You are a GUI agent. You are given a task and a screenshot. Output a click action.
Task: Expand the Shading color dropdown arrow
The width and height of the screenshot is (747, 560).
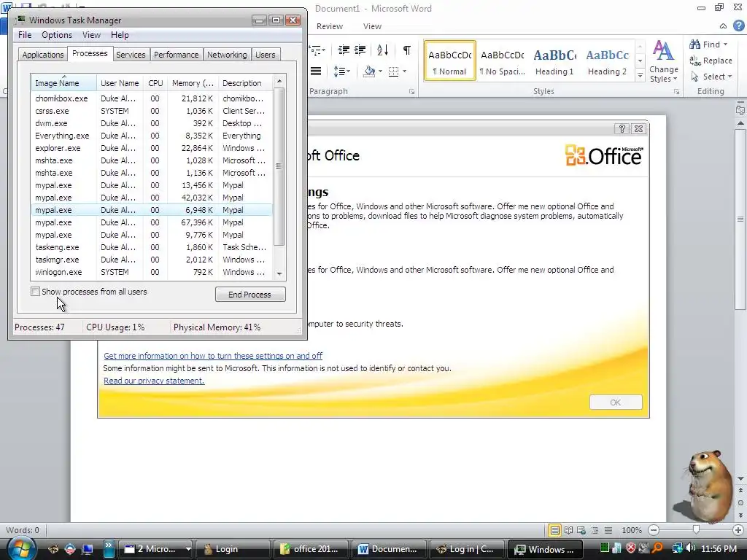(380, 71)
